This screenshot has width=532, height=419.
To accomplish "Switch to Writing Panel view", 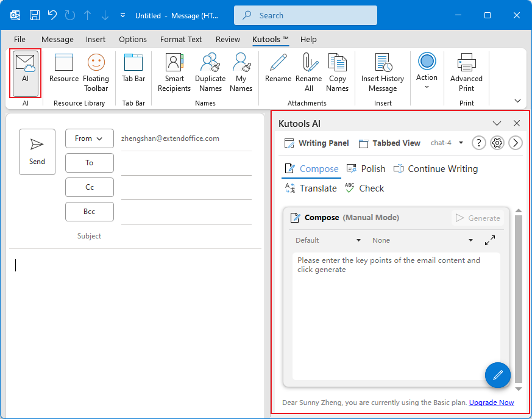I will pyautogui.click(x=316, y=143).
